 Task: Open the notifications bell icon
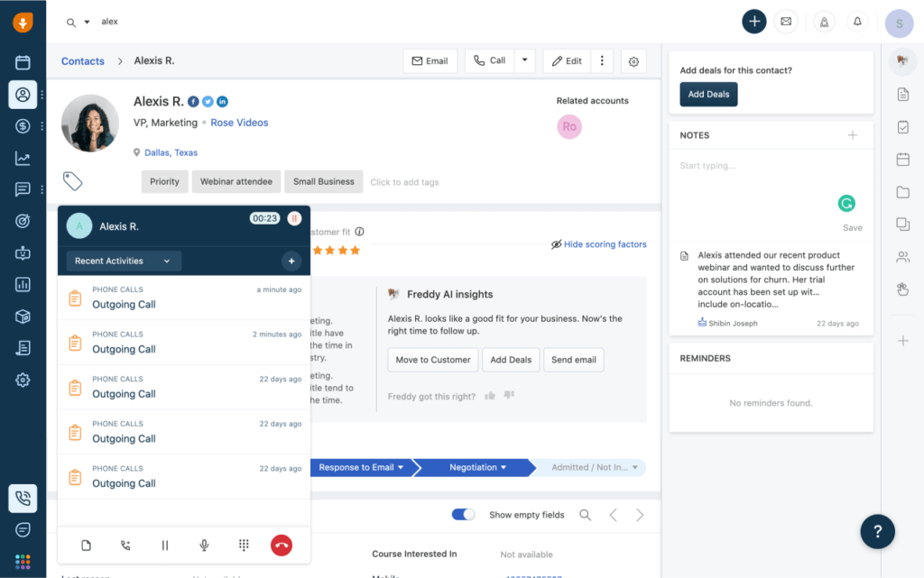[x=857, y=22]
